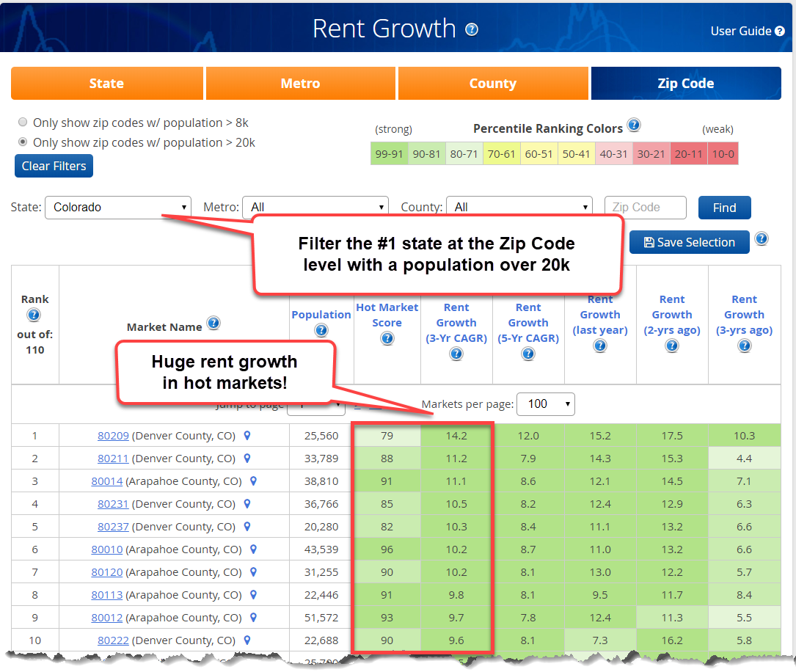Viewport: 796px width, 672px height.
Task: Click population value 51,572
Action: click(x=321, y=618)
